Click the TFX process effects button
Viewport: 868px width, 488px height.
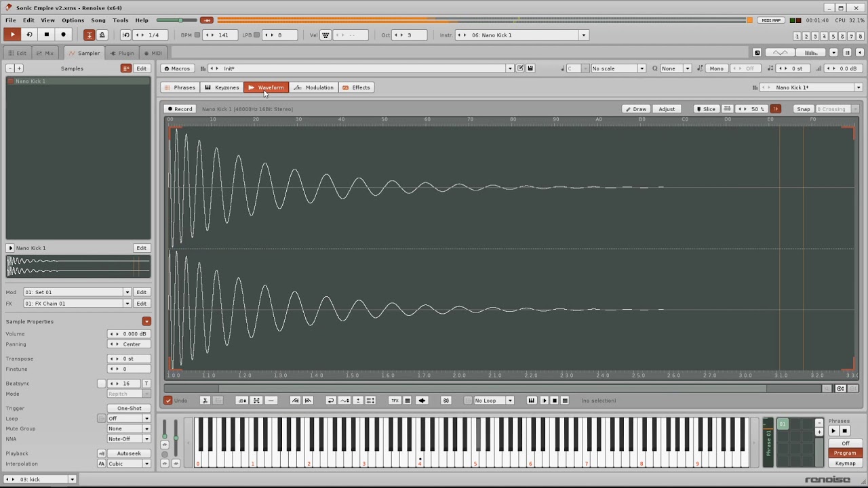pos(395,401)
